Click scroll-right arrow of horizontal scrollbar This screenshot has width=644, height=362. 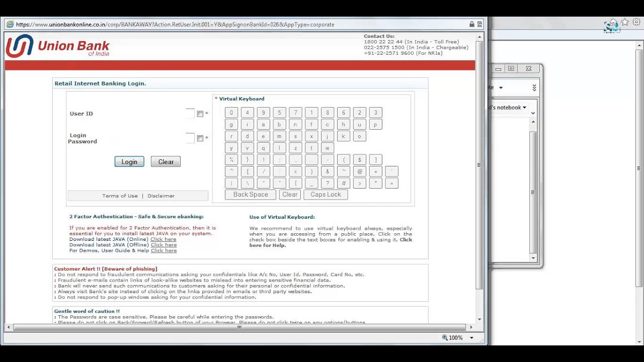471,327
